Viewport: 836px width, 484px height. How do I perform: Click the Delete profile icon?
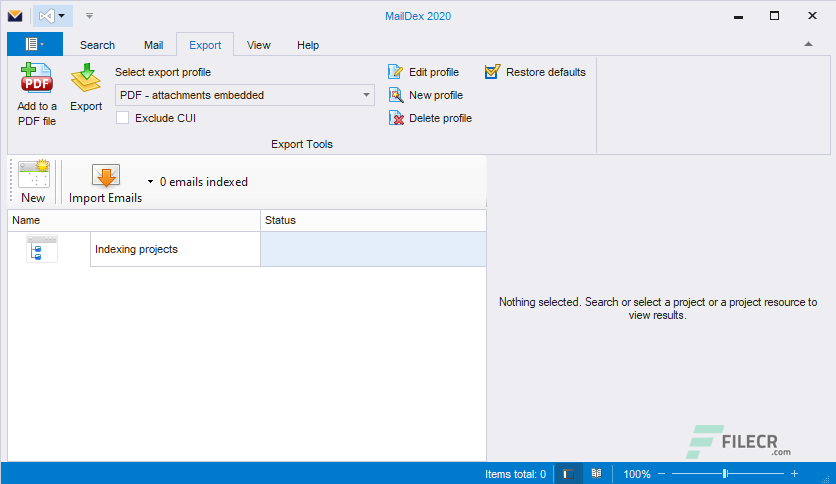click(396, 118)
